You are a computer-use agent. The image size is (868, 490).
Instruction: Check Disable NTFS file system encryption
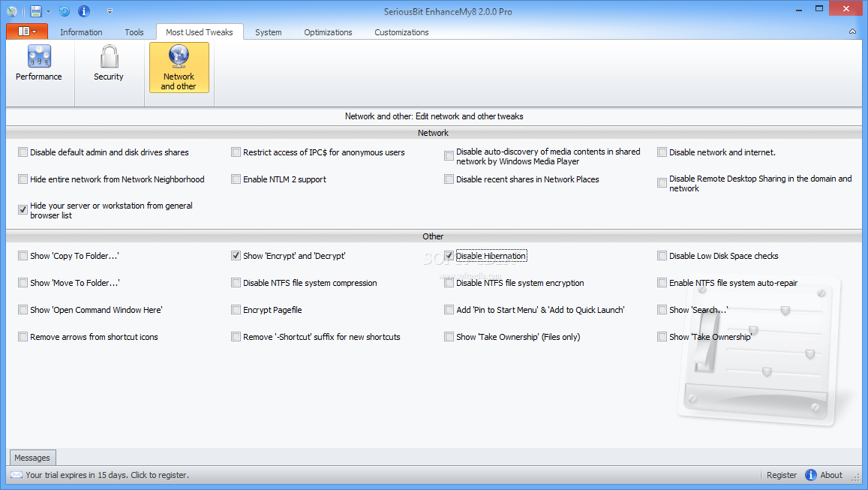[x=449, y=283]
